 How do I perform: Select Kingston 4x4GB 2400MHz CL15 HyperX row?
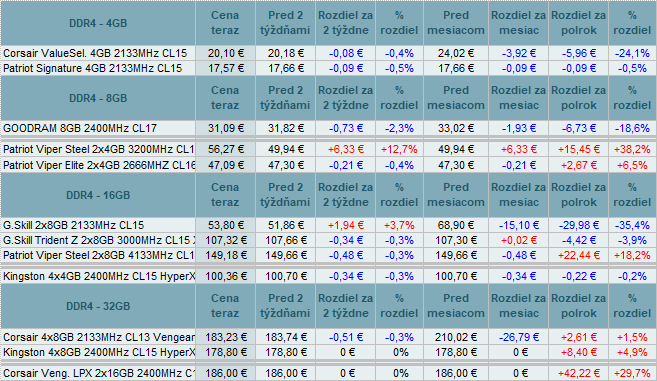click(328, 277)
